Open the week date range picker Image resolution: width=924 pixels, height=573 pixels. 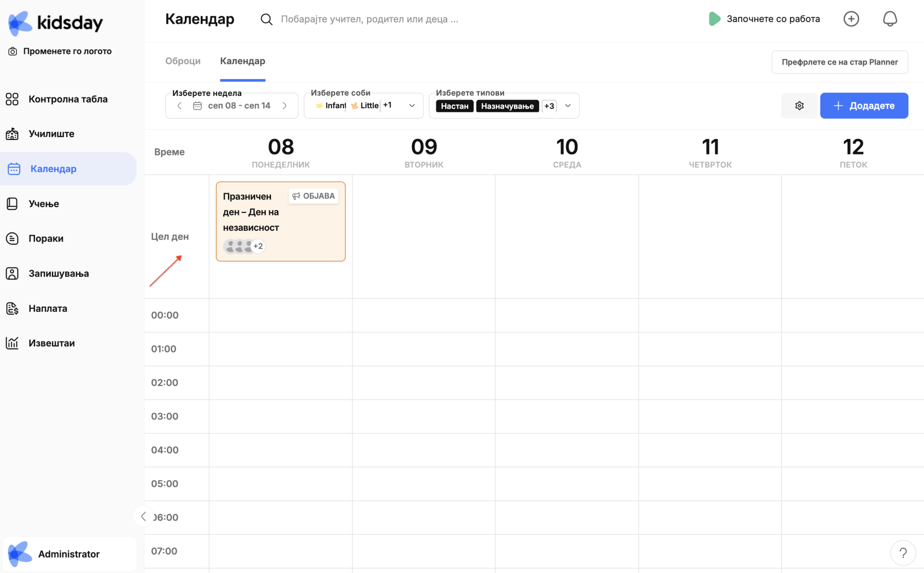[x=233, y=106]
